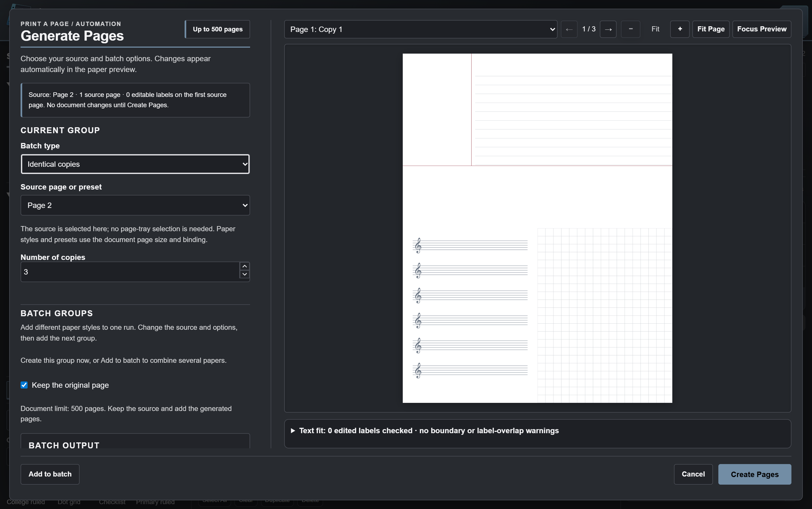812x509 pixels.
Task: Open the Batch type dropdown
Action: pos(135,164)
